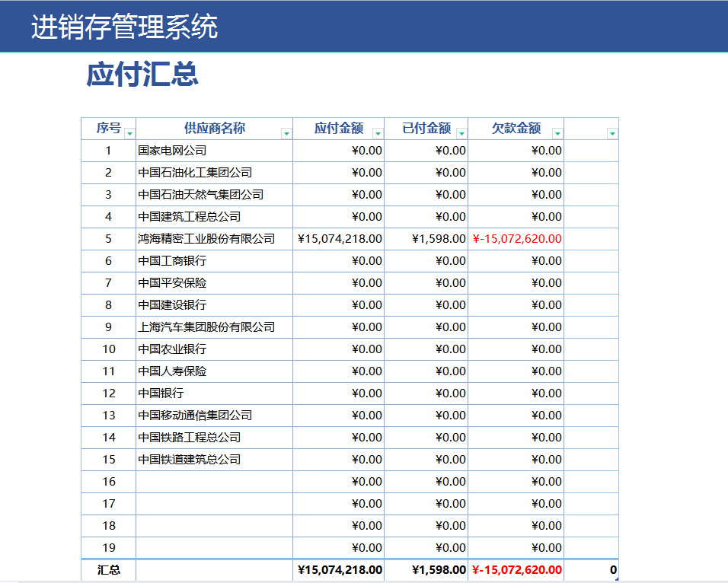The height and width of the screenshot is (583, 728).
Task: Click the 供应商名称 header cell
Action: [215, 129]
